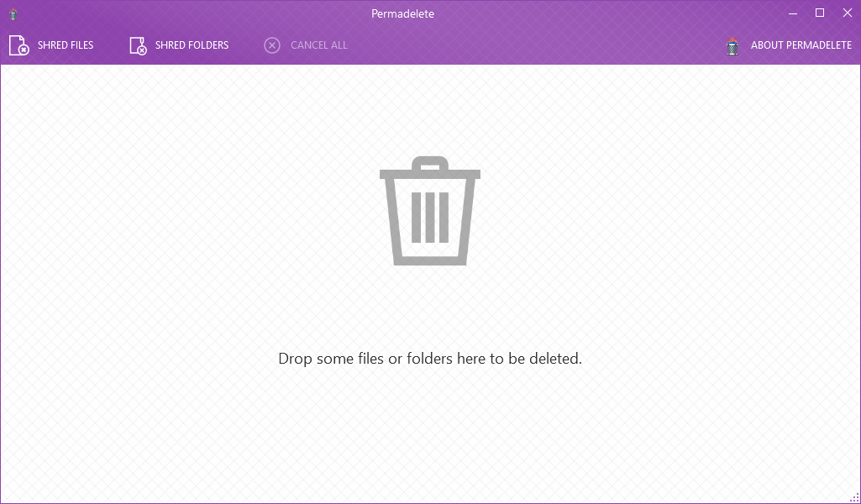This screenshot has height=504, width=861.
Task: Click the Shred Folders icon
Action: pos(138,45)
